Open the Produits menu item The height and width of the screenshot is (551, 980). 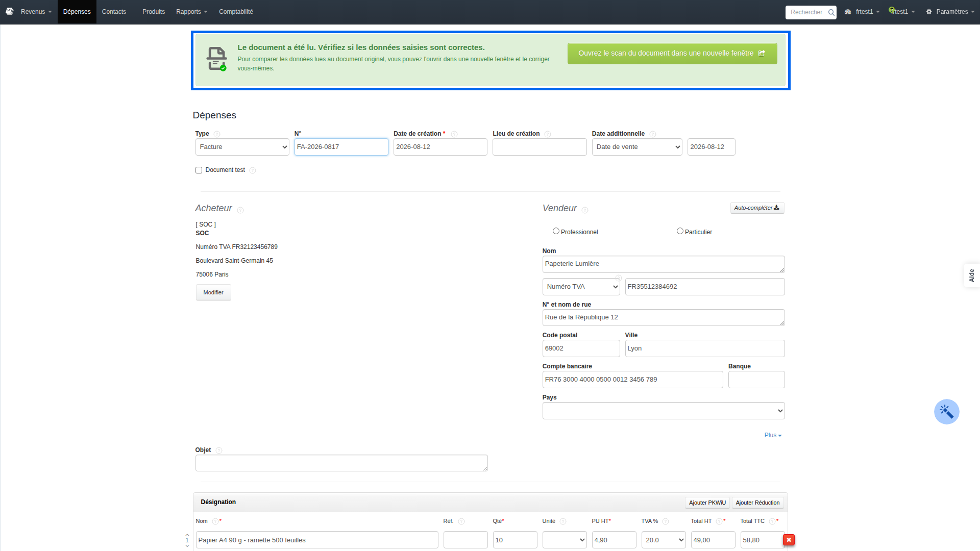pyautogui.click(x=154, y=12)
